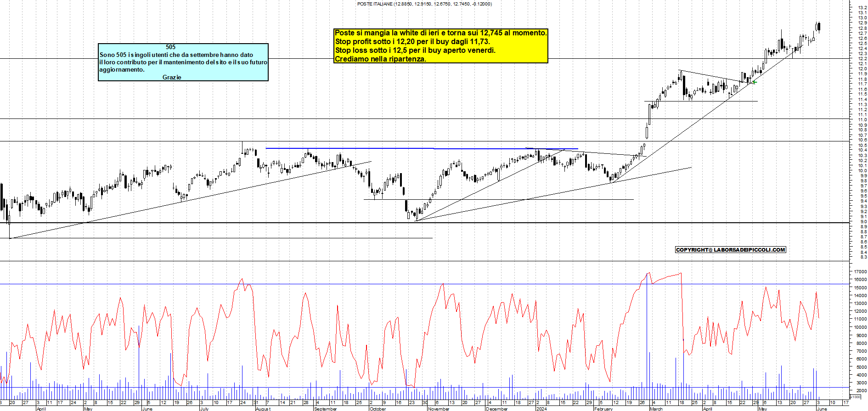Click the 'aggiornamento.' word in cyan box
Screen dimensions: 868x411
click(122, 69)
